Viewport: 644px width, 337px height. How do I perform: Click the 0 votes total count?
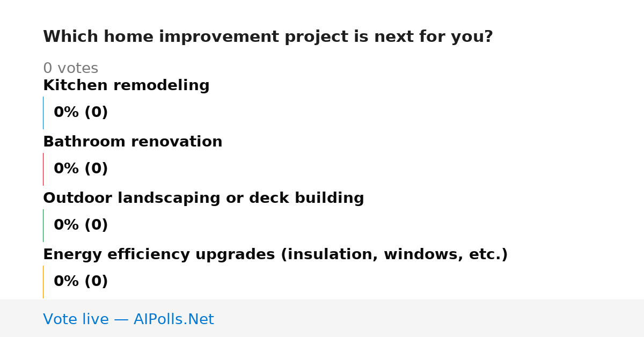[70, 69]
